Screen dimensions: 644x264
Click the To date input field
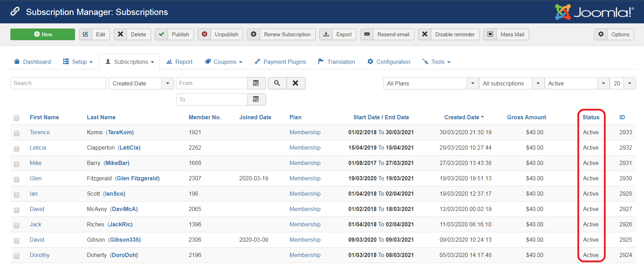[x=212, y=99]
